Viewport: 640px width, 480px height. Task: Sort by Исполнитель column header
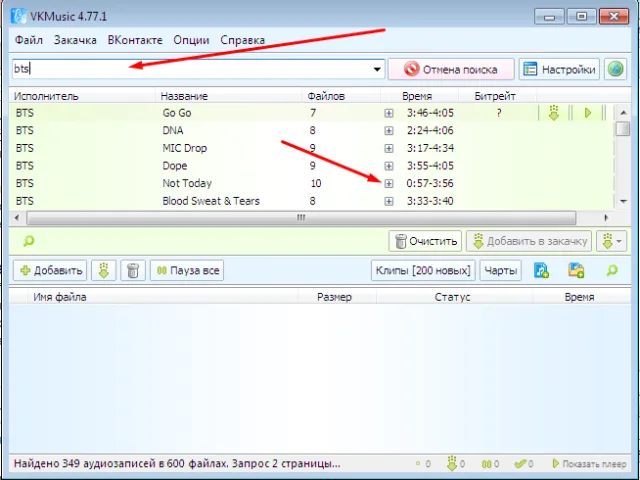click(82, 96)
